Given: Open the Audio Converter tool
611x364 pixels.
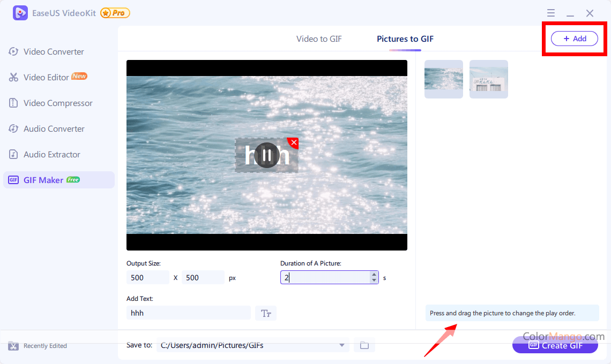Looking at the screenshot, I should 54,129.
